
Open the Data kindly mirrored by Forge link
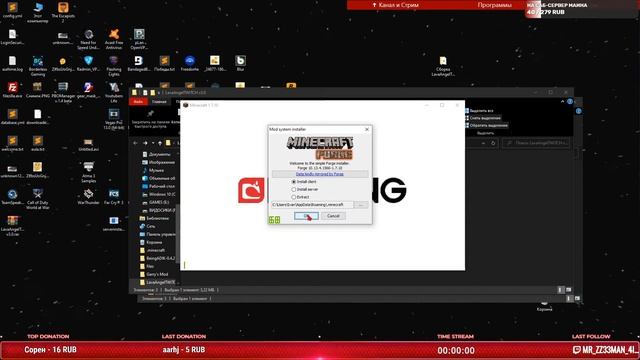[x=320, y=174]
